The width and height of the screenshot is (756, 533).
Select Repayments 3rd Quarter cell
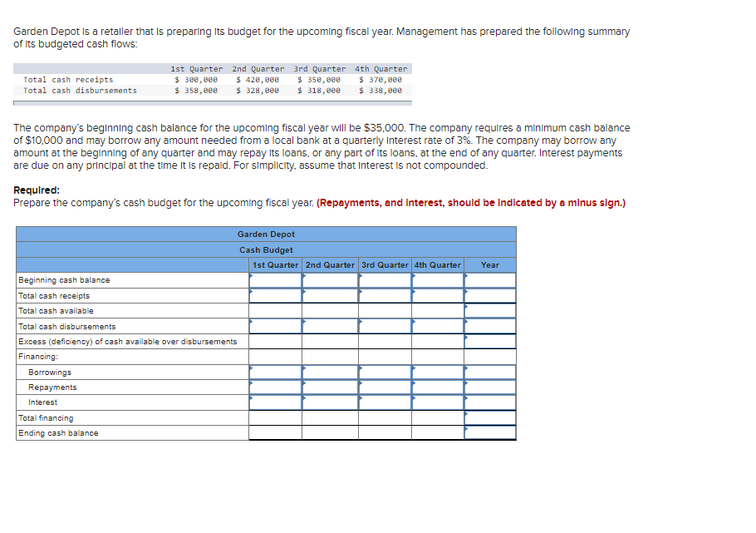(x=385, y=387)
